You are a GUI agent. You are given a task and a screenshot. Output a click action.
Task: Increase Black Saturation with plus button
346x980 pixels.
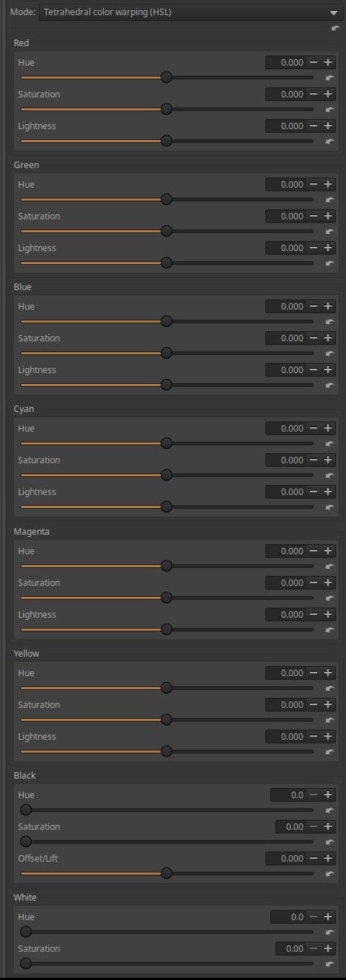pos(328,827)
